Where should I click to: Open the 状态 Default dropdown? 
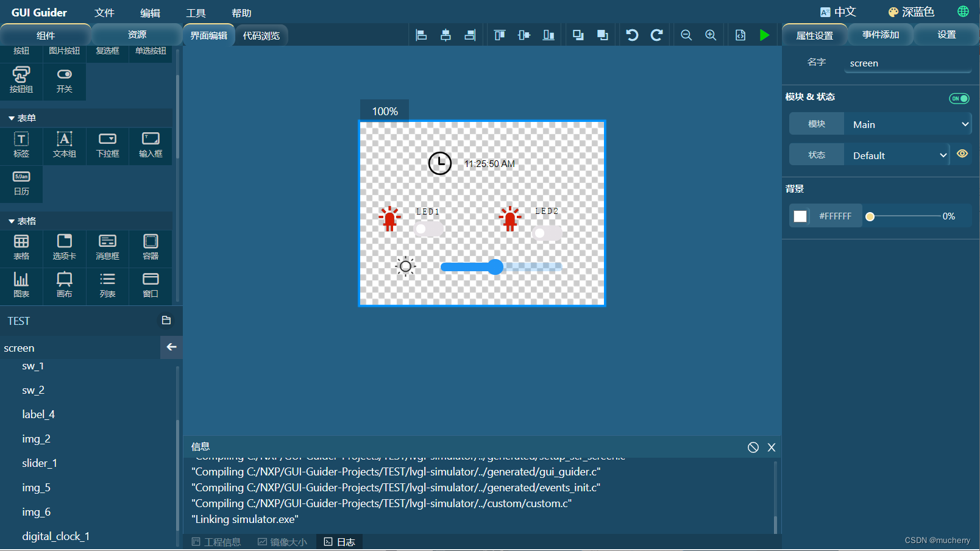click(x=897, y=155)
